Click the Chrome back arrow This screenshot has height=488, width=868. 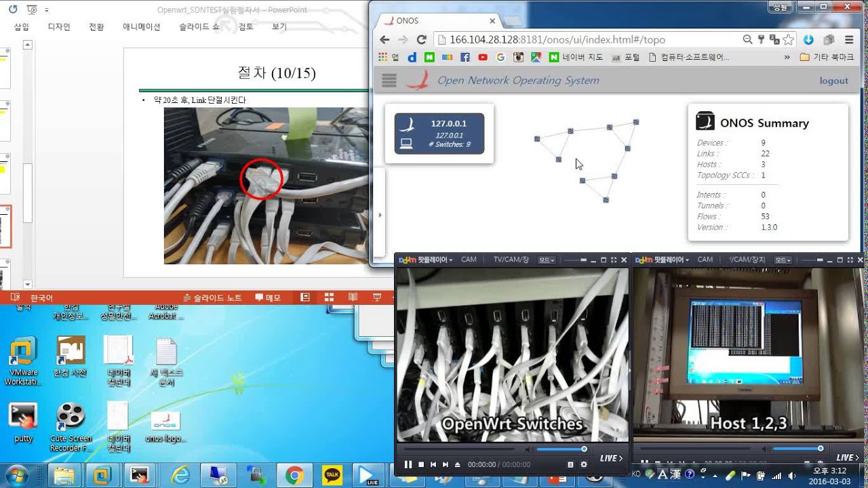384,40
